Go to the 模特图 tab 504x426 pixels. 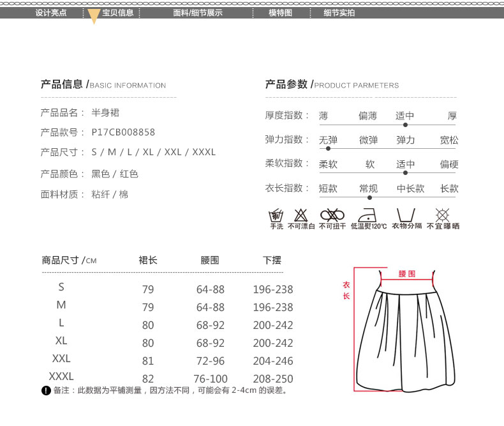(x=280, y=13)
